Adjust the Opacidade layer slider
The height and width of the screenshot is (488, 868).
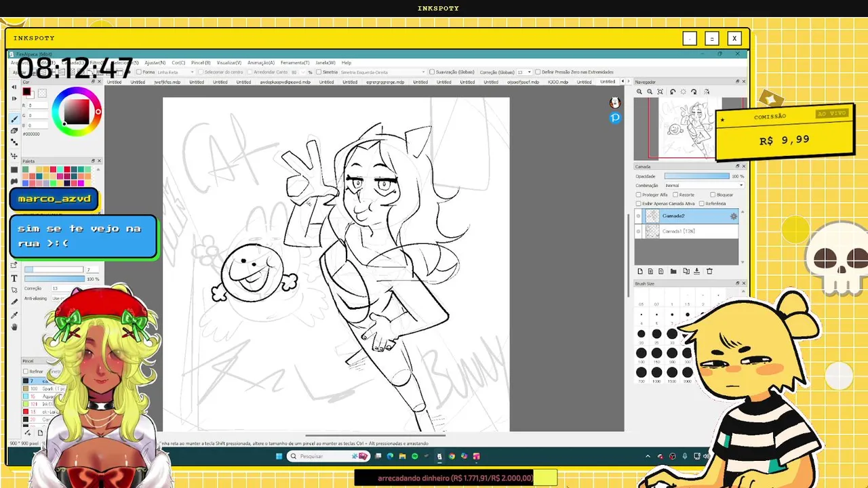tap(696, 176)
